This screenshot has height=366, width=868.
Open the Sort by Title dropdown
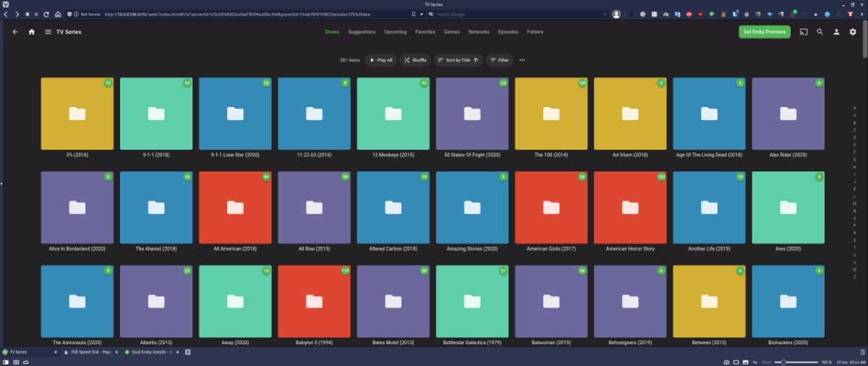click(458, 60)
